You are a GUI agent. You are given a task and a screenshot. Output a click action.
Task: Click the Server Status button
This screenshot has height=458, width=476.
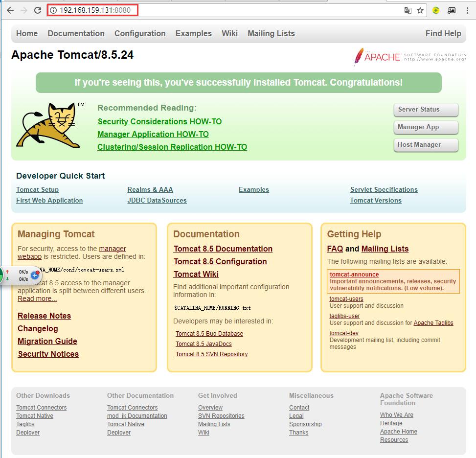coord(426,110)
